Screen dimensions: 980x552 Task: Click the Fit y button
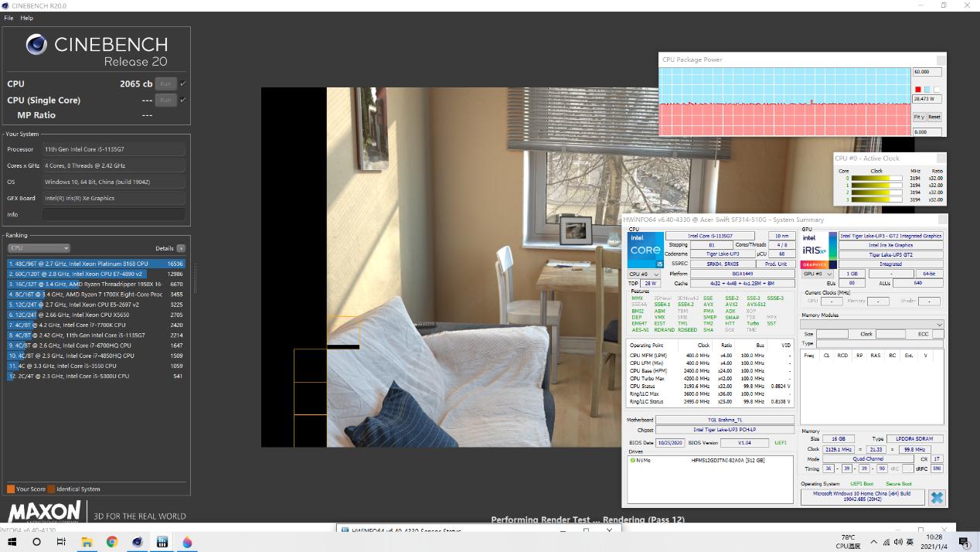click(919, 117)
